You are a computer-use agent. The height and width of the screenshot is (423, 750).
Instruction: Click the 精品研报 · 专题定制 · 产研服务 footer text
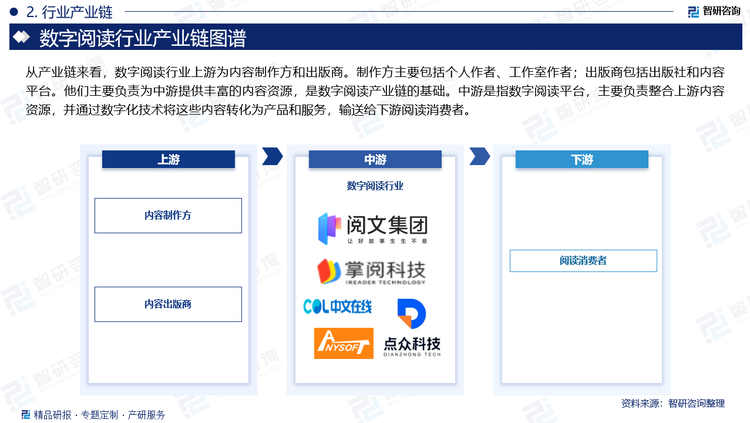[x=99, y=415]
